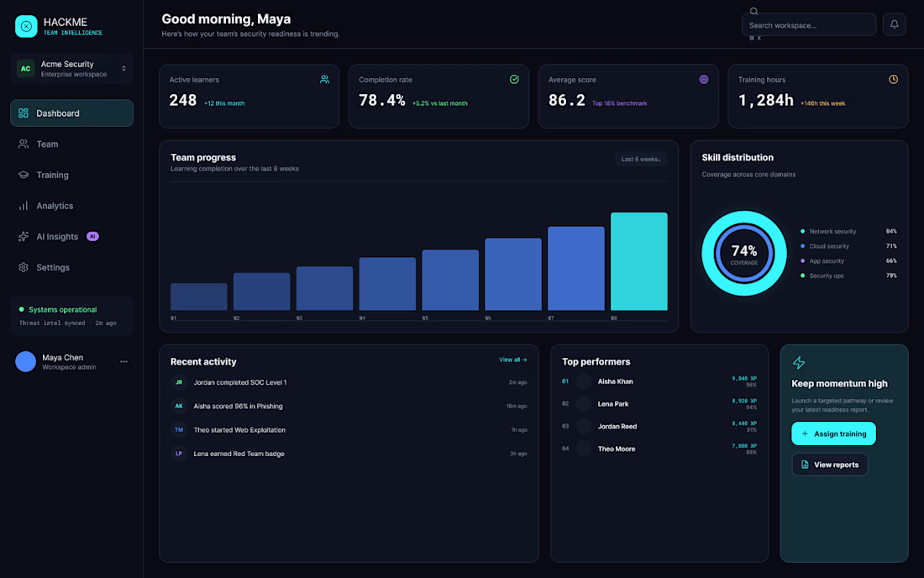Click the View reports button
Viewport: 924px width, 578px height.
829,465
